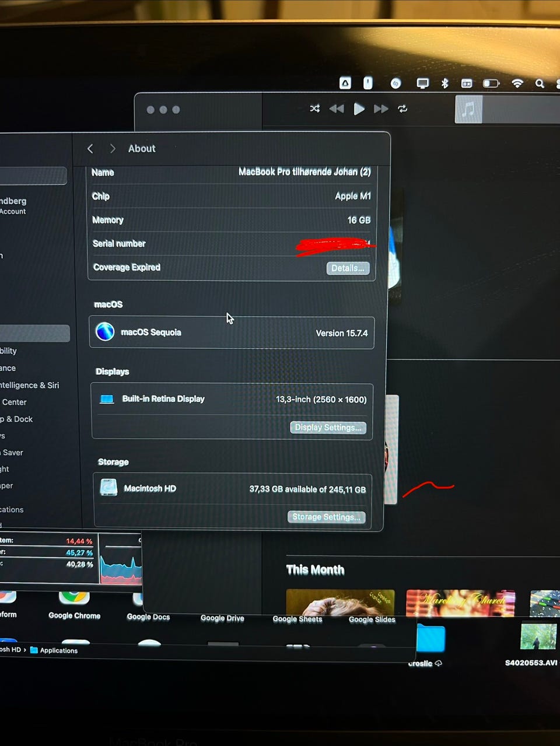Click Version 15.7.4 text
Screen dimensions: 560x746
click(342, 333)
